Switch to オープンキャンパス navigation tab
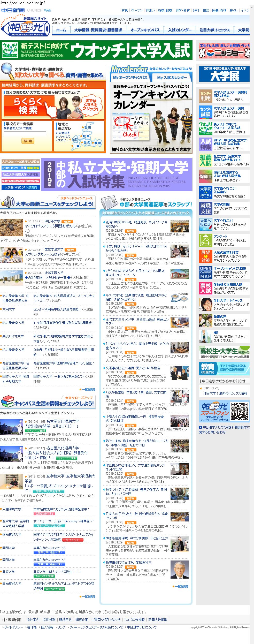Screen dimensions: 254x644 [145, 30]
